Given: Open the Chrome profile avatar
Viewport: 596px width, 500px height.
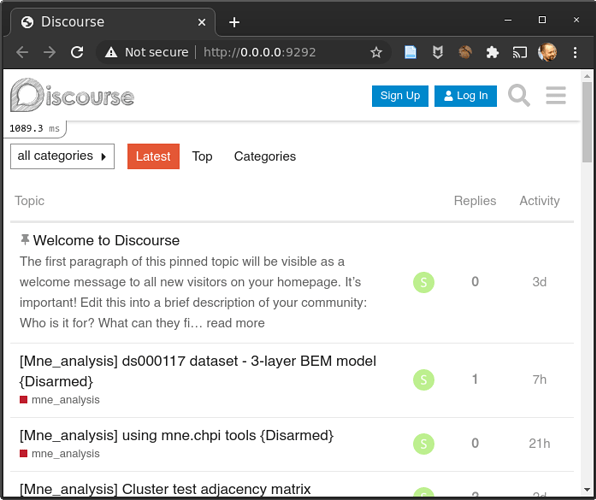Looking at the screenshot, I should coord(547,52).
